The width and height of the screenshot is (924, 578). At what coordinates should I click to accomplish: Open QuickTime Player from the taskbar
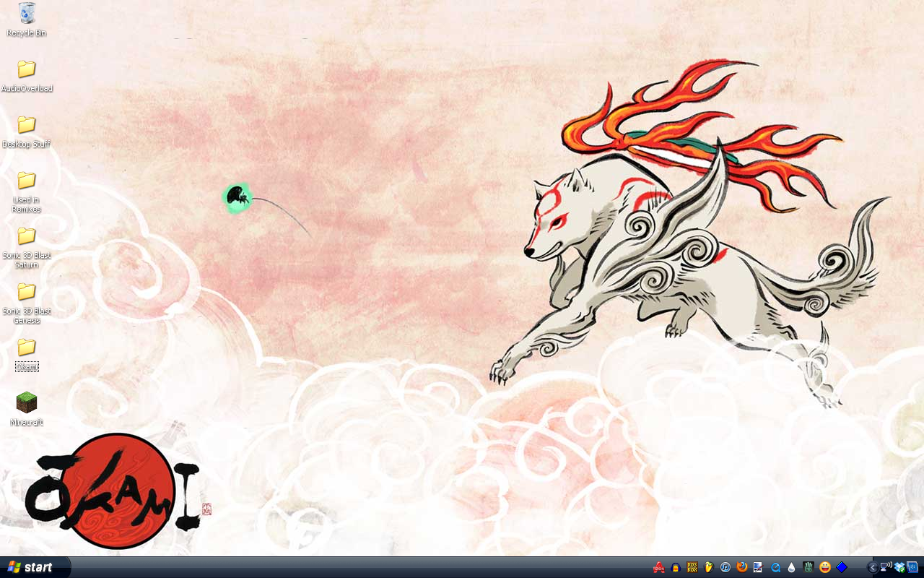776,567
